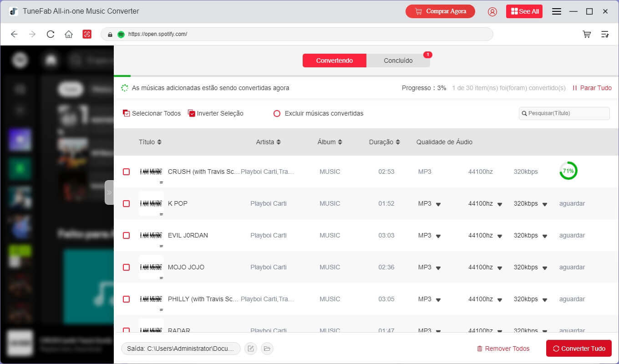Switch to the Convertendo tab
Image resolution: width=619 pixels, height=364 pixels.
tap(335, 61)
